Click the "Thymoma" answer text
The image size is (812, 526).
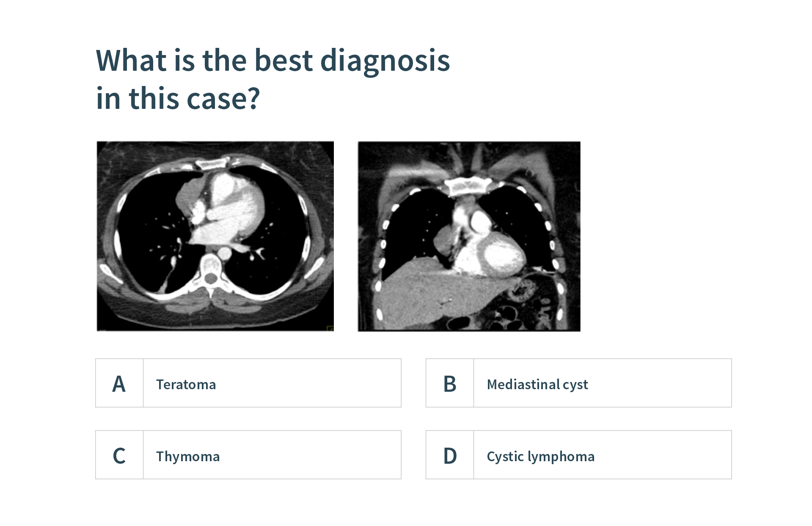[x=187, y=457]
